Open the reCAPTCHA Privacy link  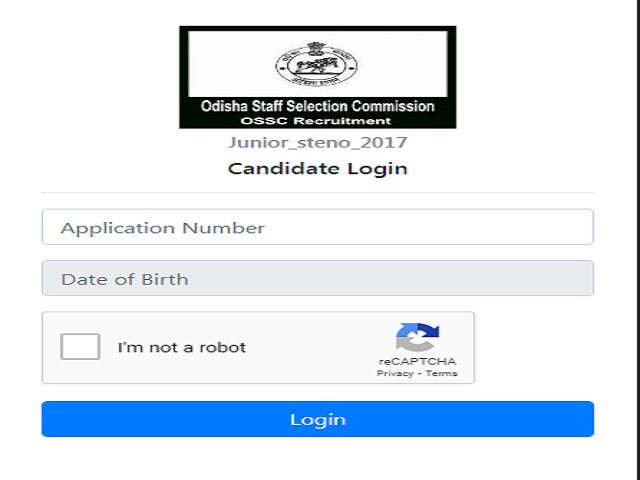coord(395,373)
